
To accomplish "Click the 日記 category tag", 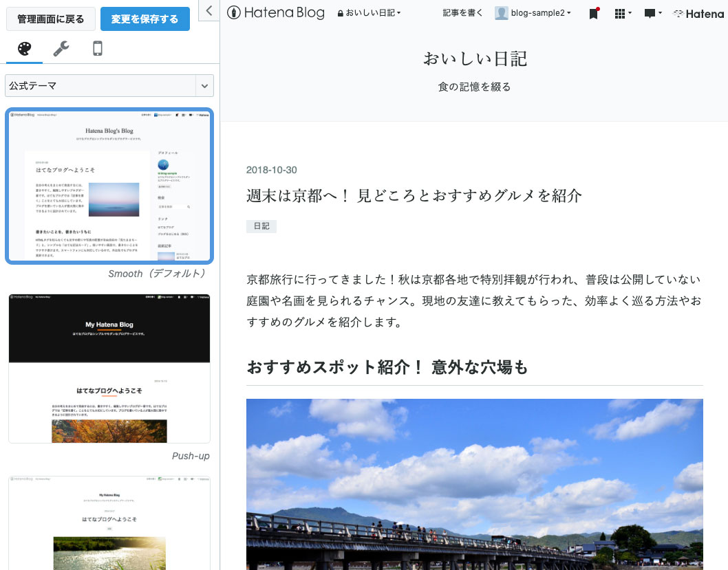I will coord(261,226).
